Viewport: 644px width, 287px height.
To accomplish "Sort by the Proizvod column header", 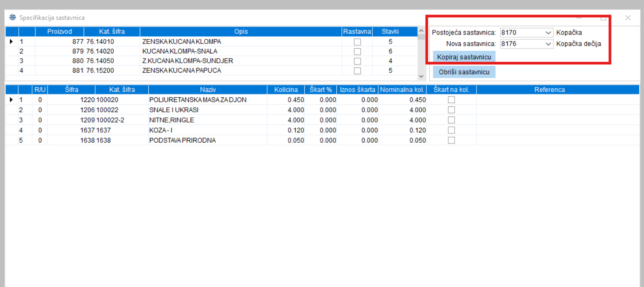I will tap(59, 32).
